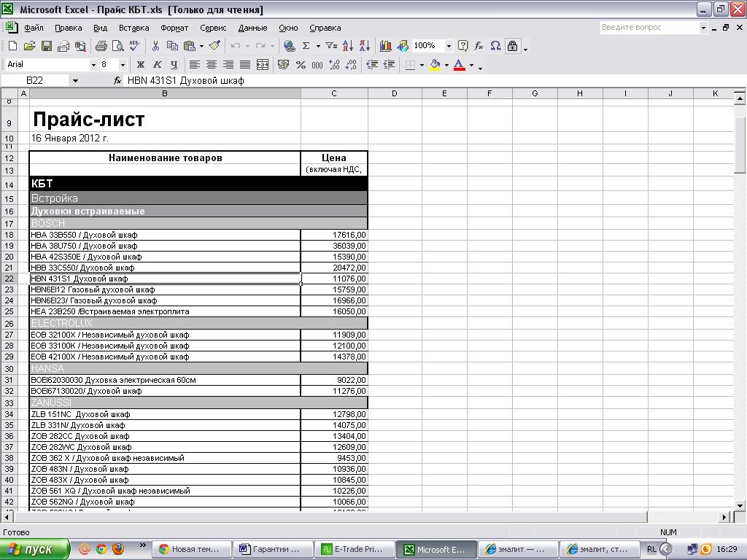Open the Правка menu
Image resolution: width=747 pixels, height=560 pixels.
(68, 28)
